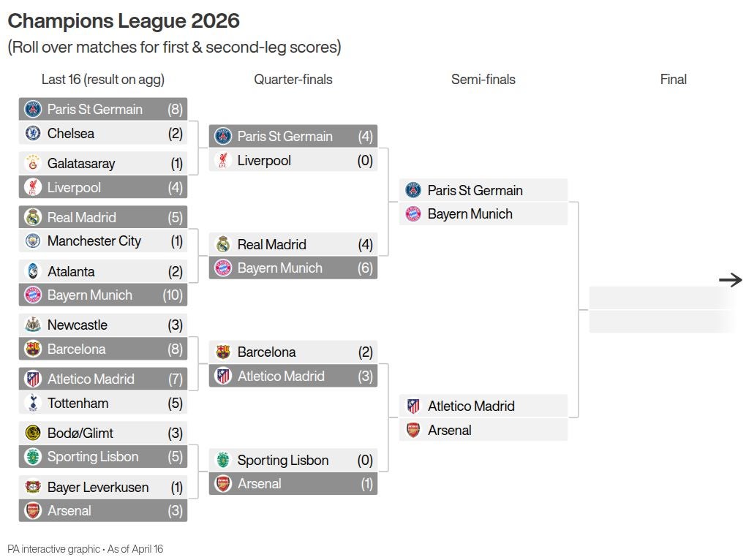Click the Sporting Lisbon crest in quarter-finals
The image size is (746, 560).
coord(223,460)
